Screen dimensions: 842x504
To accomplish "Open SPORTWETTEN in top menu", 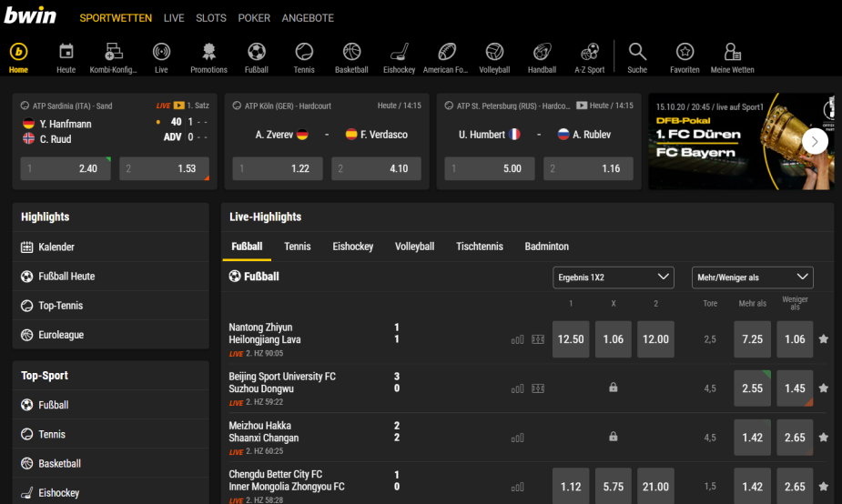I will [116, 17].
